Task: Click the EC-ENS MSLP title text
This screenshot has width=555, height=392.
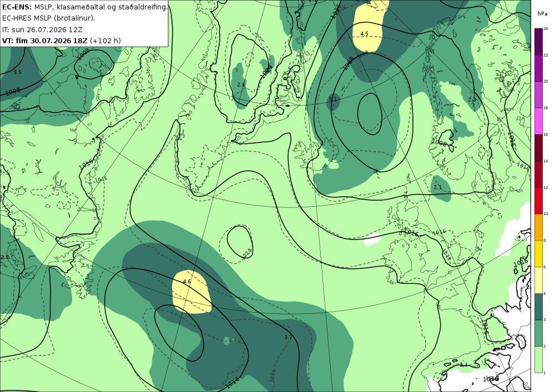Action: 84,7
